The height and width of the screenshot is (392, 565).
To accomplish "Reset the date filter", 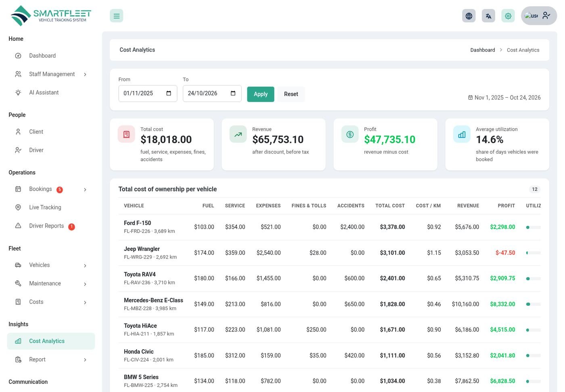I will click(x=291, y=94).
